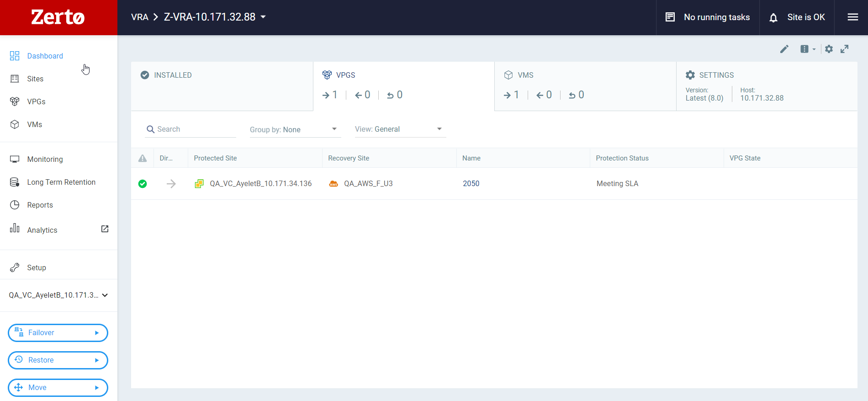Click the Dashboard grid icon
Viewport: 868px width, 401px height.
pos(15,56)
